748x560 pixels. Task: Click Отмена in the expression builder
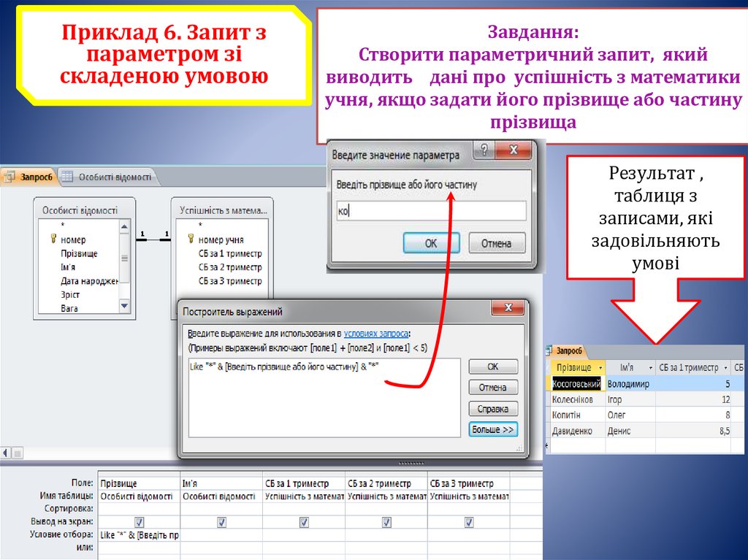[x=493, y=387]
